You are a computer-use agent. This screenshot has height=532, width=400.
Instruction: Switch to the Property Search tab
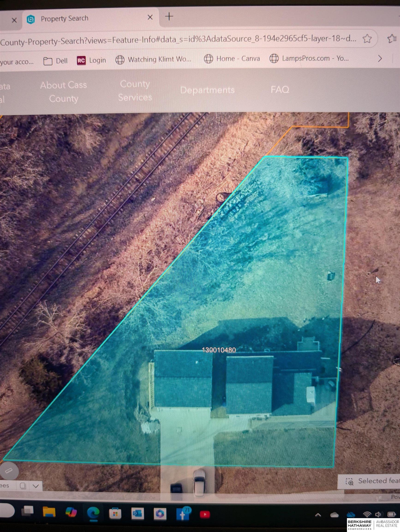click(64, 18)
